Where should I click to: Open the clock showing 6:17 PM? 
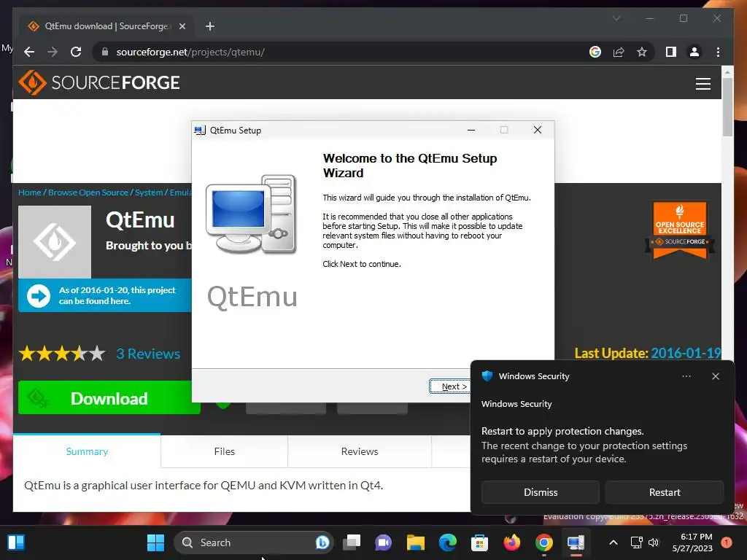pos(692,542)
